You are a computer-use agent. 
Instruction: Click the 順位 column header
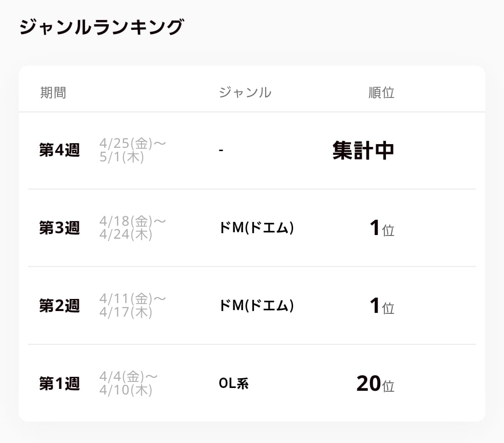pos(381,92)
